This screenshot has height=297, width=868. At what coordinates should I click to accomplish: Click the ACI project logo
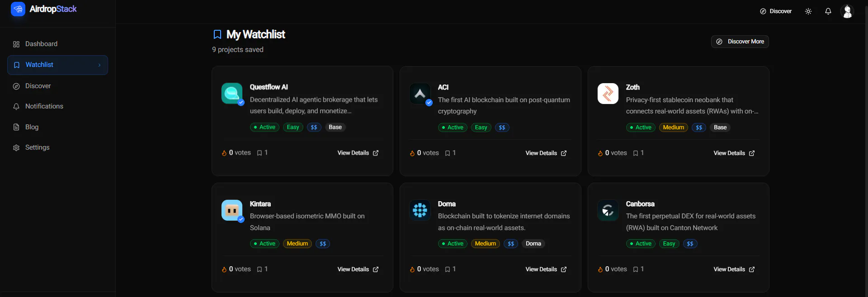[x=420, y=94]
